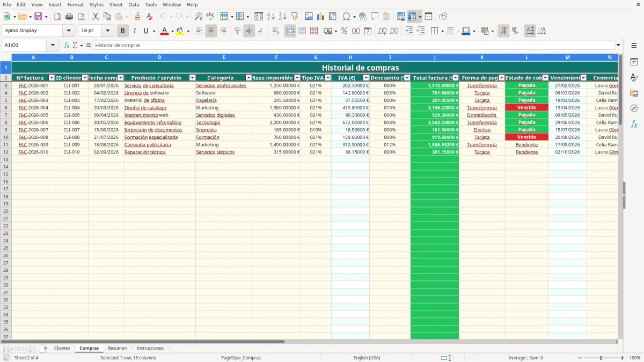Open filter dropdown for Producto / servicio
The image size is (644, 362).
192,78
